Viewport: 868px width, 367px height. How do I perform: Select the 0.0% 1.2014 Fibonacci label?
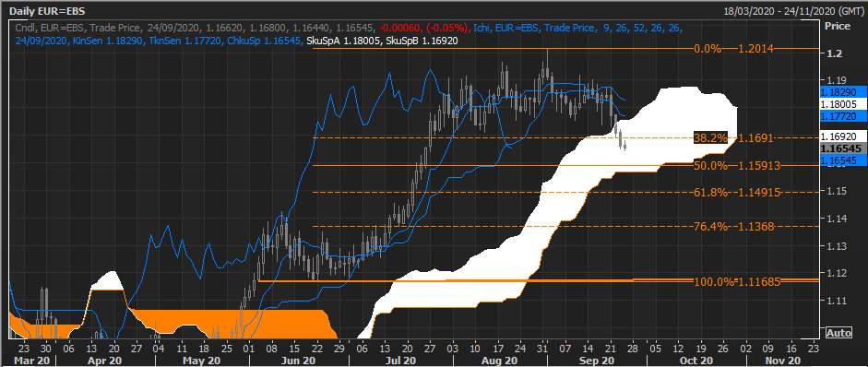(734, 49)
